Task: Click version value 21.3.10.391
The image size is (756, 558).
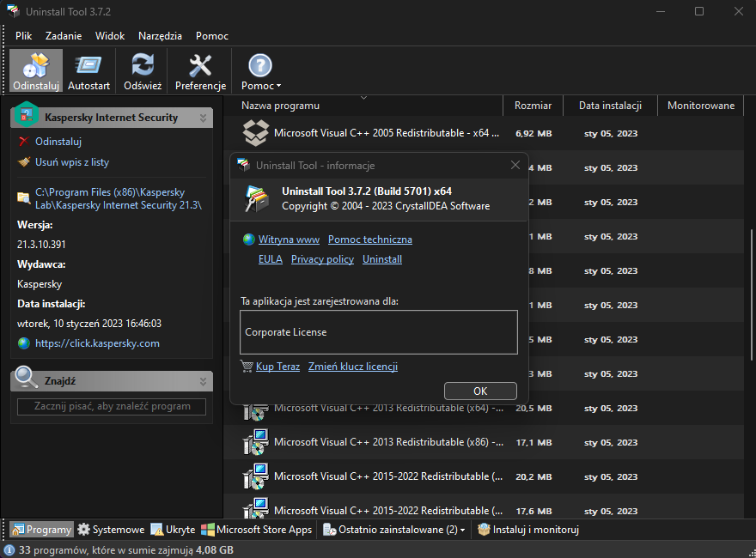Action: point(41,245)
